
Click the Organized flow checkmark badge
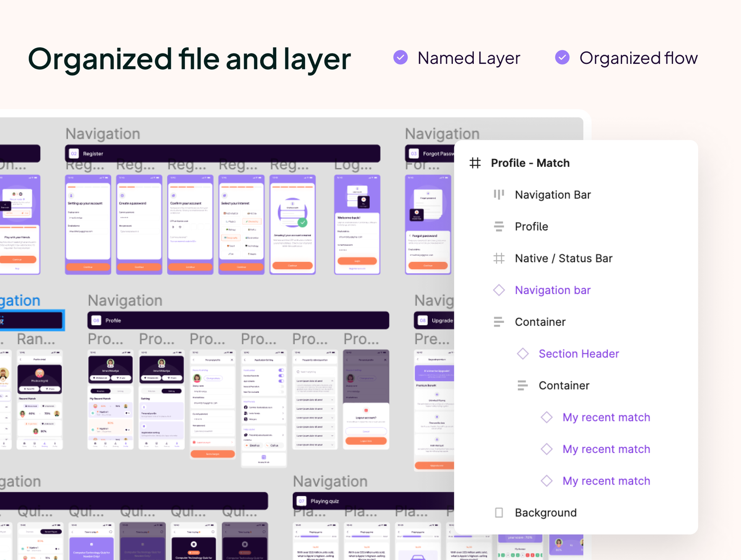pyautogui.click(x=562, y=58)
